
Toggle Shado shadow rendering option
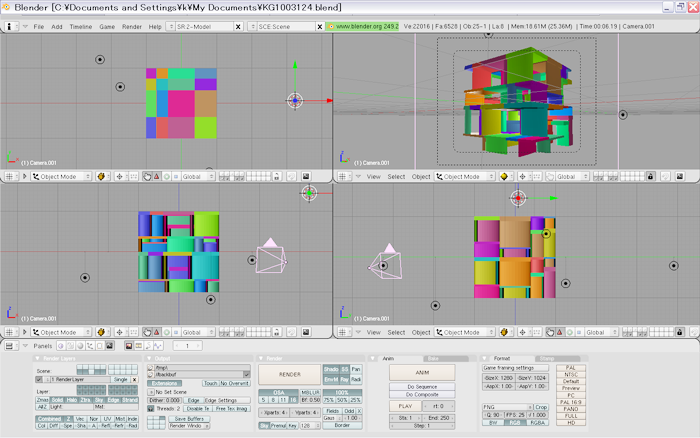331,369
